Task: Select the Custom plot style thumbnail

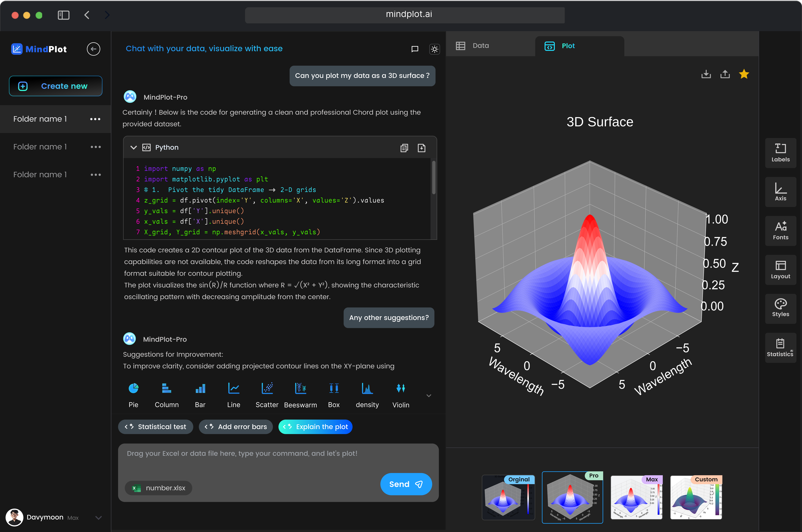Action: tap(696, 498)
